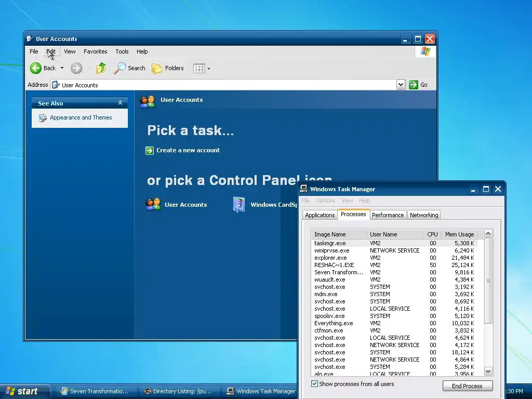The image size is (532, 399).
Task: Open Task Manager Options menu
Action: (326, 201)
